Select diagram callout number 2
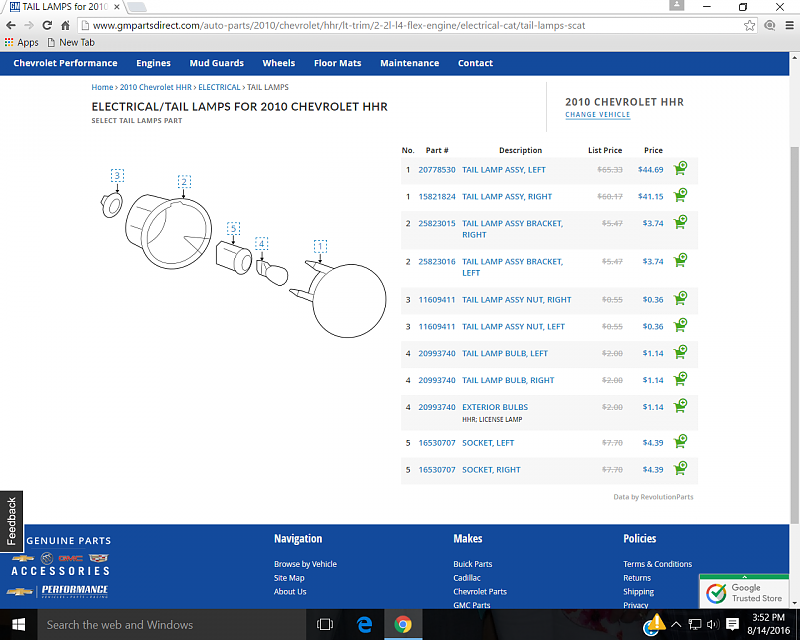 (184, 182)
